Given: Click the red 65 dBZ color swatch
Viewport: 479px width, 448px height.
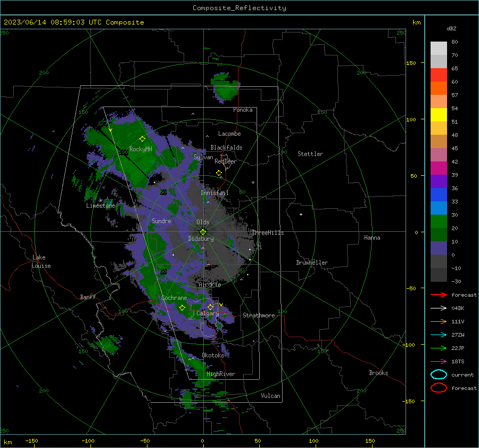Looking at the screenshot, I should [439, 75].
